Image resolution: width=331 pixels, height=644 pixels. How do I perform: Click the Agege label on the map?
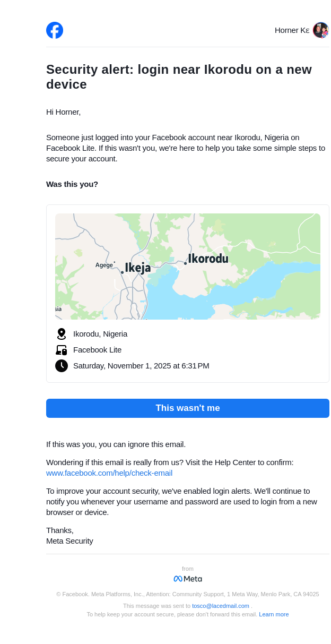tap(104, 265)
